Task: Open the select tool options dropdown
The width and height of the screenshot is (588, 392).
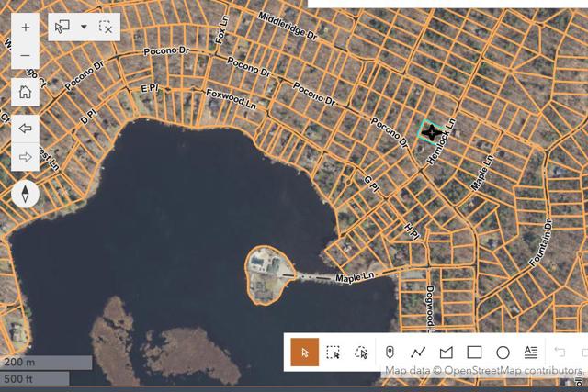Action: [x=84, y=27]
